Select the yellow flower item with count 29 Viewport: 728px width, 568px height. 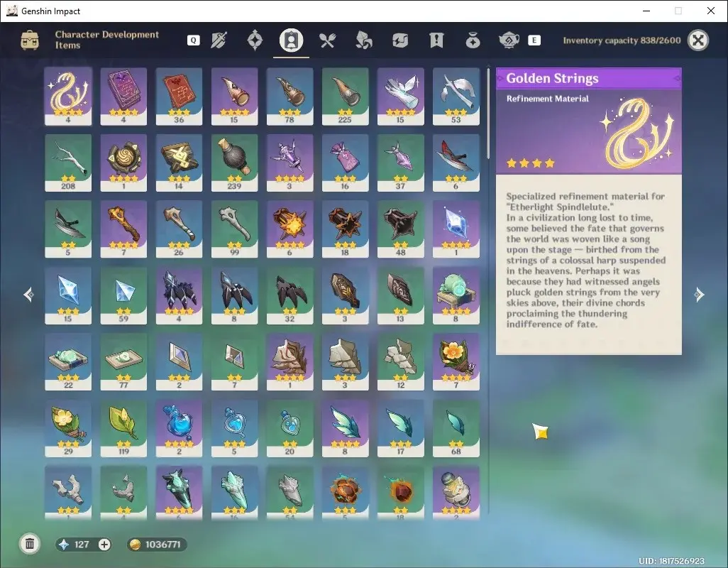point(68,428)
